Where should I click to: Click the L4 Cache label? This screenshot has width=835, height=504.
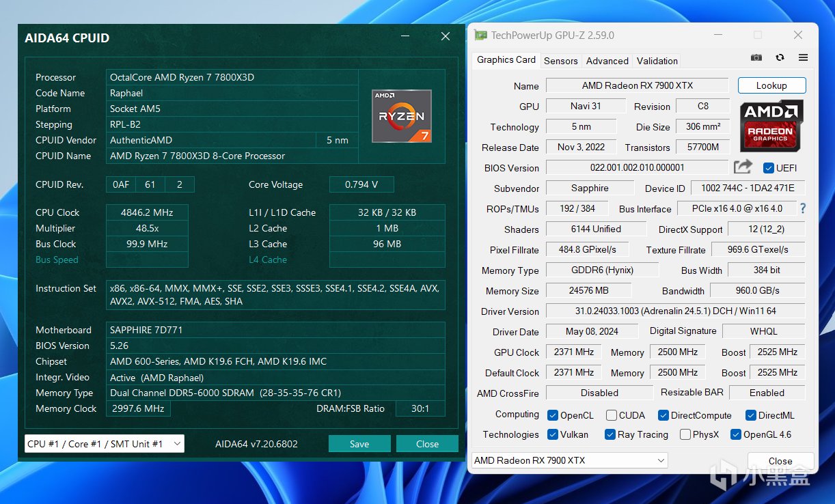pyautogui.click(x=268, y=260)
